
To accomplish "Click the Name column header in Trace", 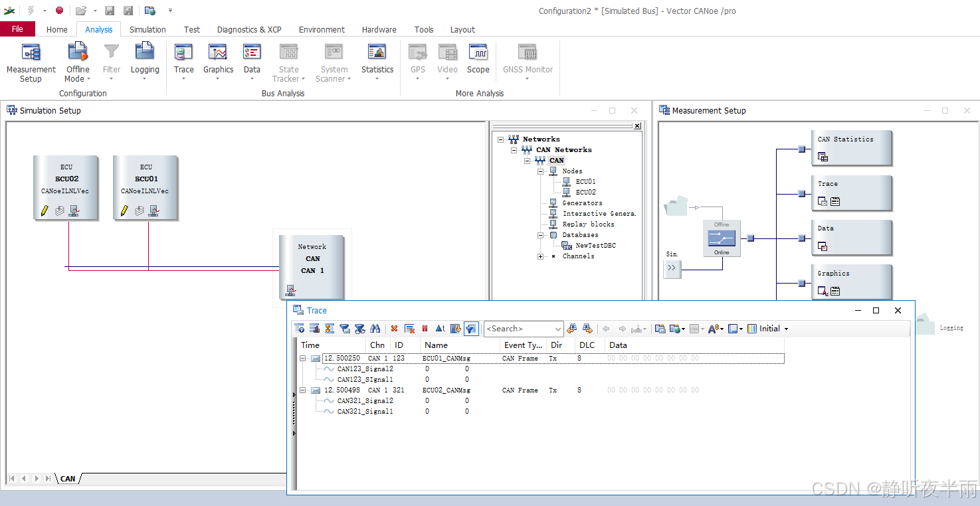I will [x=460, y=345].
